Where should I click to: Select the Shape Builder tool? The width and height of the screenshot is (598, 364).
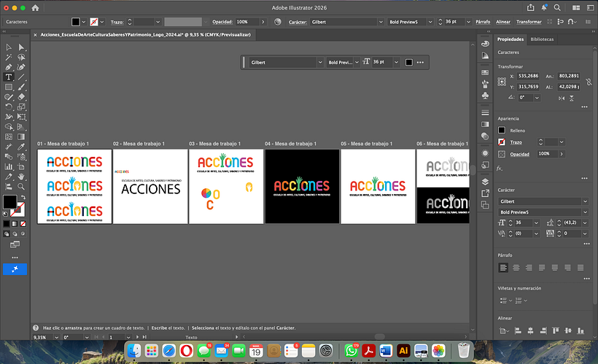[9, 127]
